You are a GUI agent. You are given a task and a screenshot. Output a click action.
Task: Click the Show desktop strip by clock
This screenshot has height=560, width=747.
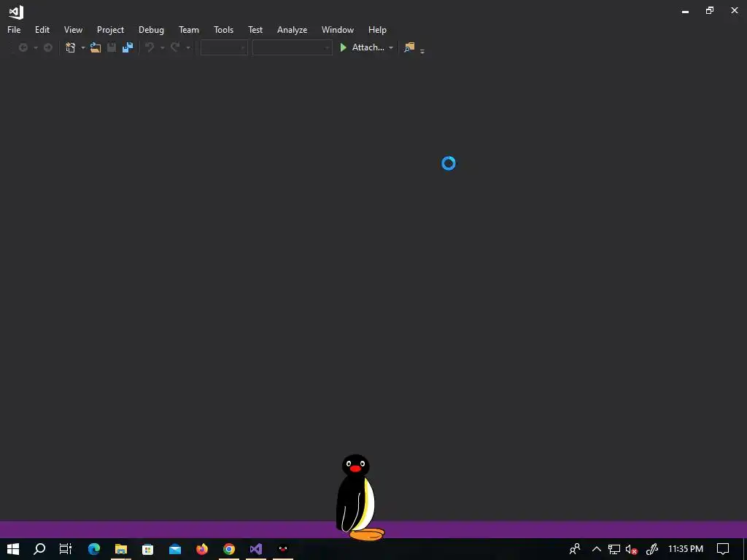(x=745, y=549)
